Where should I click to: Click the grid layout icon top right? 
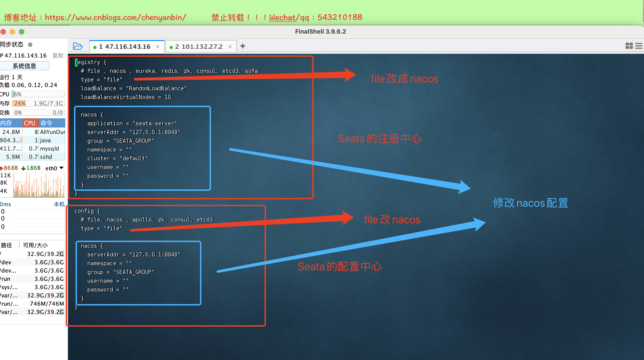629,46
